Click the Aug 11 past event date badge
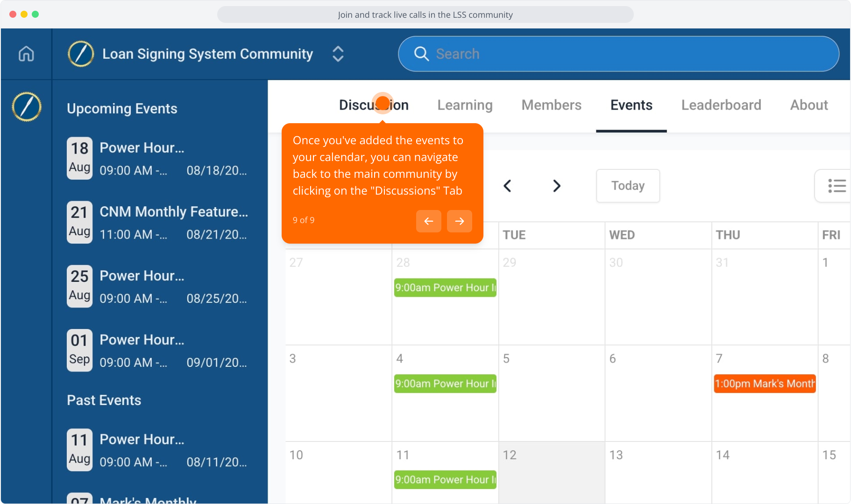Viewport: 851px width, 504px height. pyautogui.click(x=79, y=449)
